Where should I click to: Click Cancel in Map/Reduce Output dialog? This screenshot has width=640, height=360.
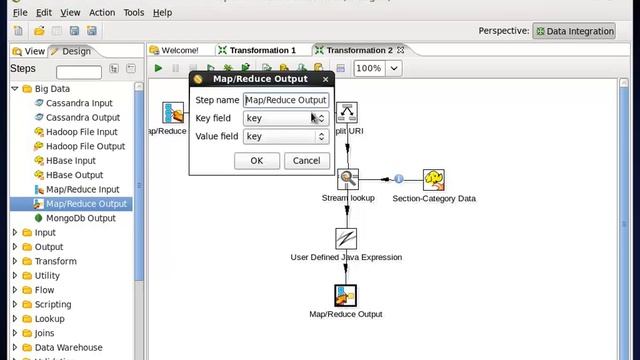(x=307, y=160)
